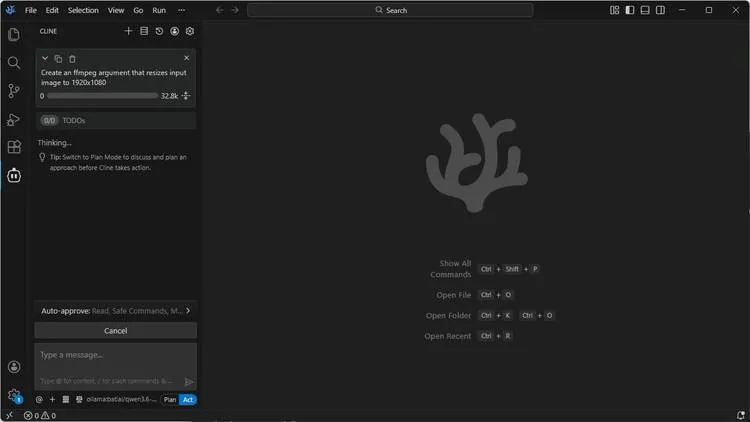
Task: Open the Manage gear in activity bar
Action: point(14,396)
